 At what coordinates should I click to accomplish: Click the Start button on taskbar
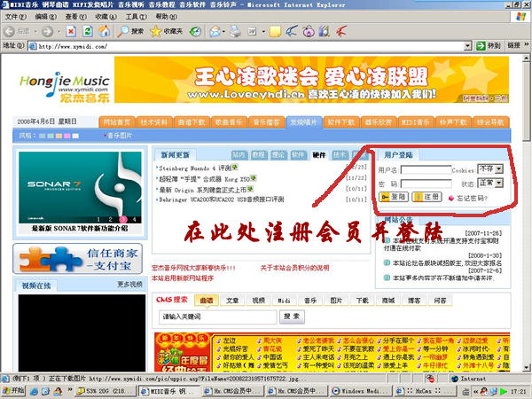[x=13, y=391]
